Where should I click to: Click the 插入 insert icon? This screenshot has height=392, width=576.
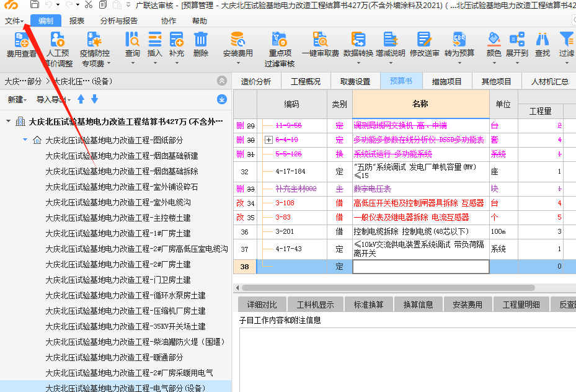coord(154,39)
